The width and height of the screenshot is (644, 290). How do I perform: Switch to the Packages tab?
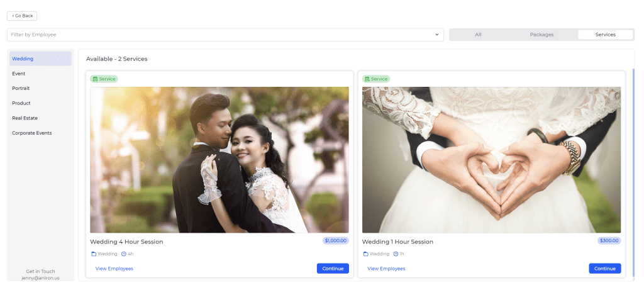pyautogui.click(x=541, y=35)
